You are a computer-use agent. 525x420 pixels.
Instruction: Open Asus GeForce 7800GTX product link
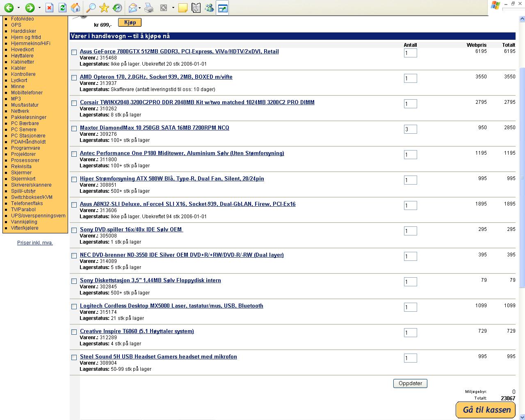[179, 51]
